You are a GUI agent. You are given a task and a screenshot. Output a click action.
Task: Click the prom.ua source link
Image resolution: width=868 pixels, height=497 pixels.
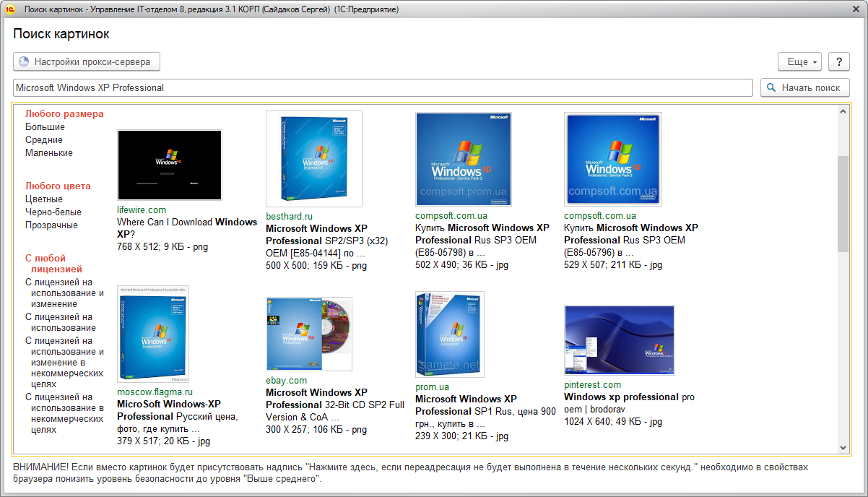pos(432,386)
